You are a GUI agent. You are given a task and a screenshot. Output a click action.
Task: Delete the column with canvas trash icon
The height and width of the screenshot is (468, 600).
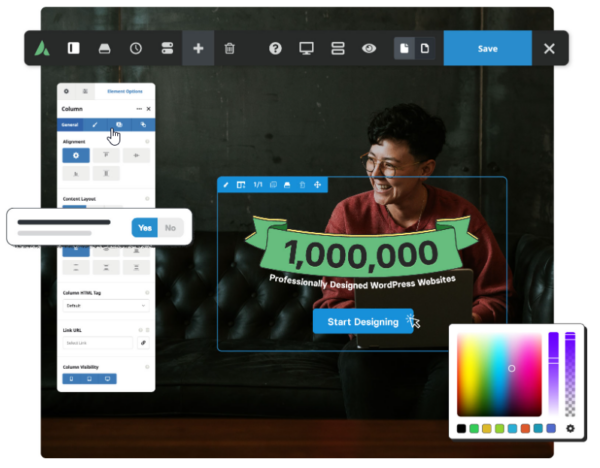pos(302,185)
